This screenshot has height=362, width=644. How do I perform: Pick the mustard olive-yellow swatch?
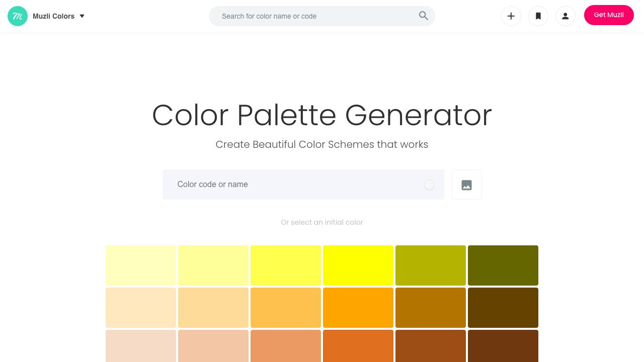tap(431, 265)
